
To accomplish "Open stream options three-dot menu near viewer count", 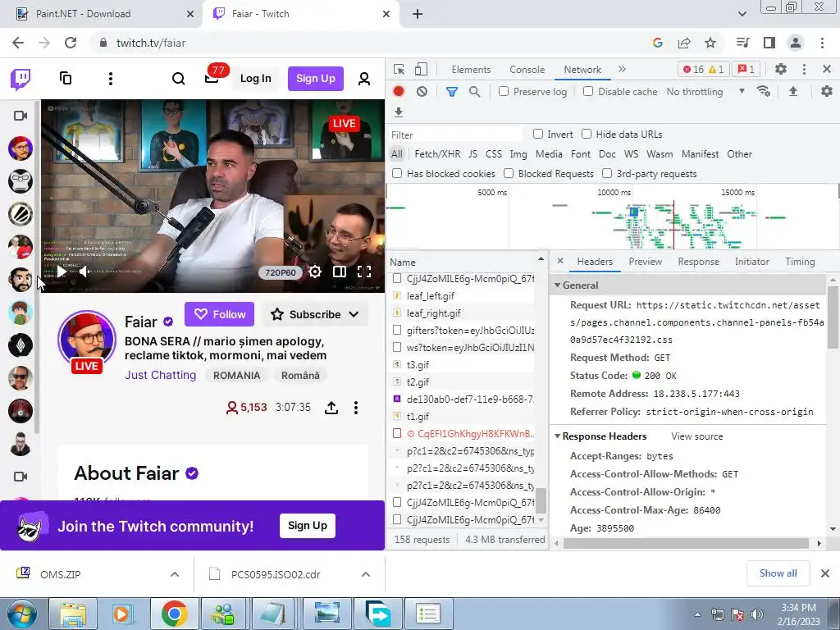I will tap(356, 408).
